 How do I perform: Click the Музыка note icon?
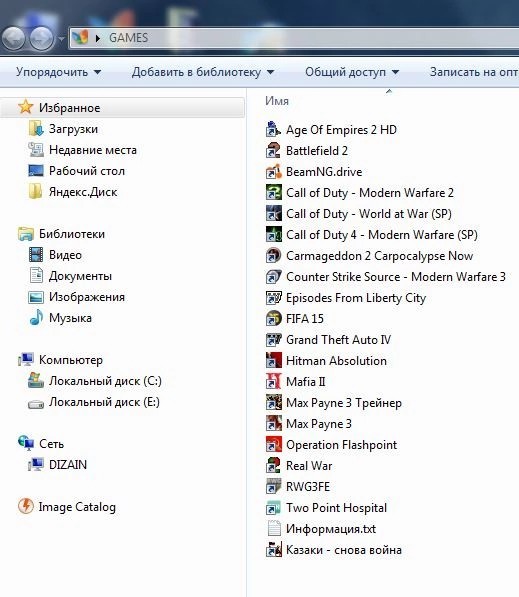[35, 318]
